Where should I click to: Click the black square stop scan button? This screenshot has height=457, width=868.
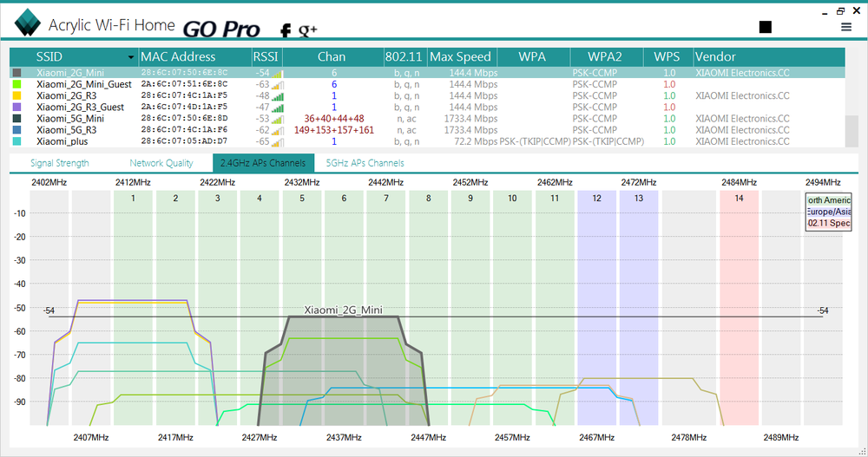765,28
